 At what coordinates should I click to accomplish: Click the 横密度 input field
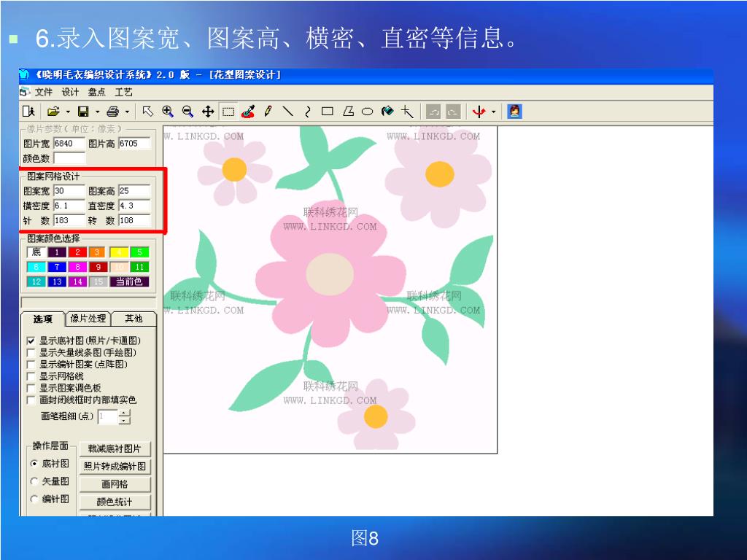(x=69, y=206)
